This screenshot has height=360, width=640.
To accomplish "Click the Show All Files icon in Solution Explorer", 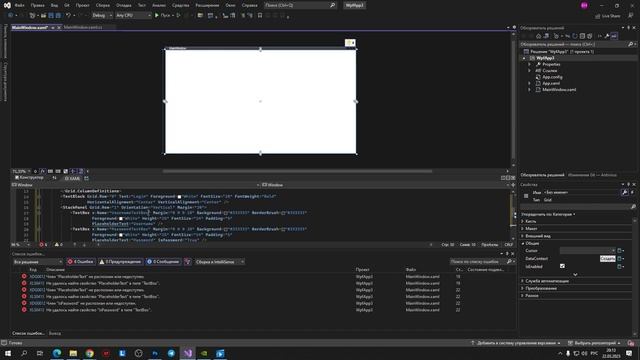I will point(589,36).
